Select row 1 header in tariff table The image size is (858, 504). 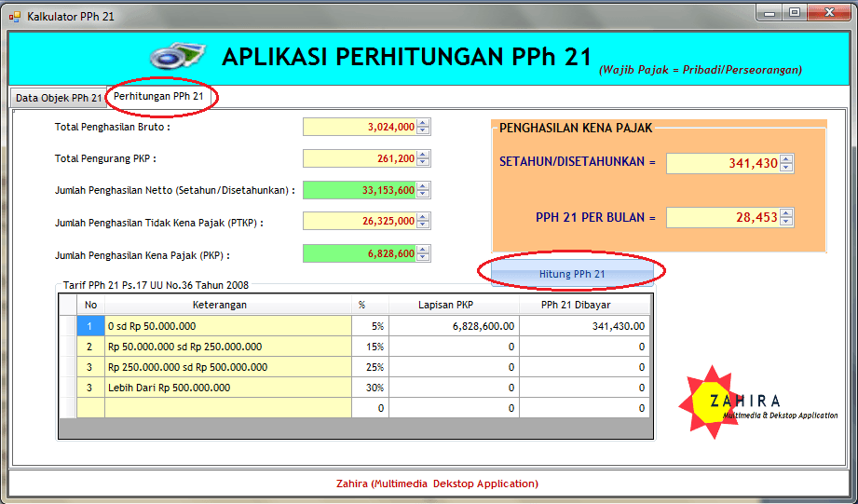coord(68,326)
